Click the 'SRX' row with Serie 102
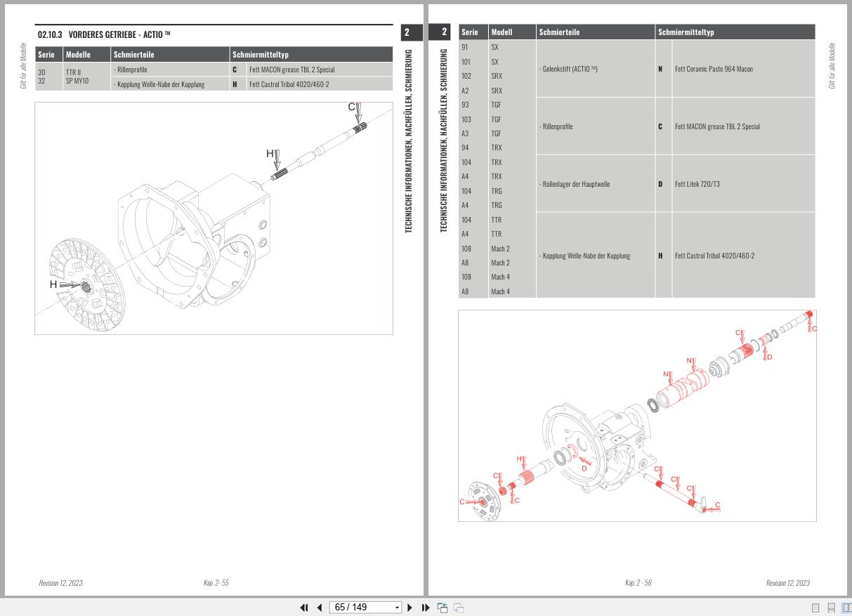 tap(496, 76)
